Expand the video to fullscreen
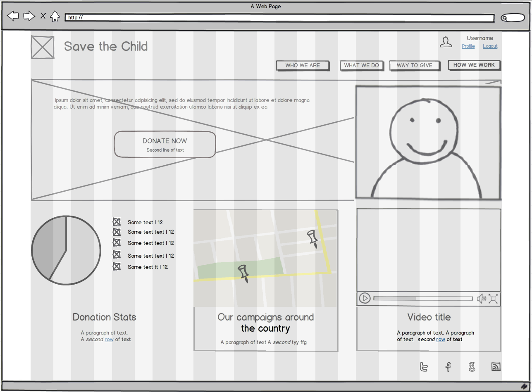532x392 pixels. point(493,299)
